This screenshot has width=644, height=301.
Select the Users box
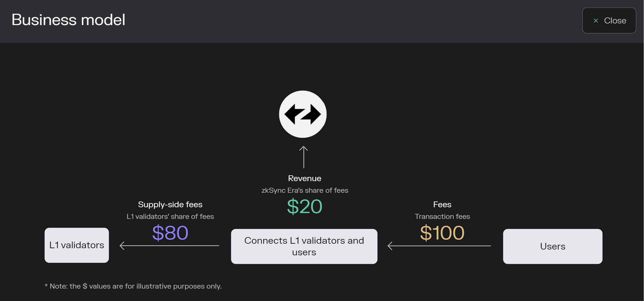(552, 246)
